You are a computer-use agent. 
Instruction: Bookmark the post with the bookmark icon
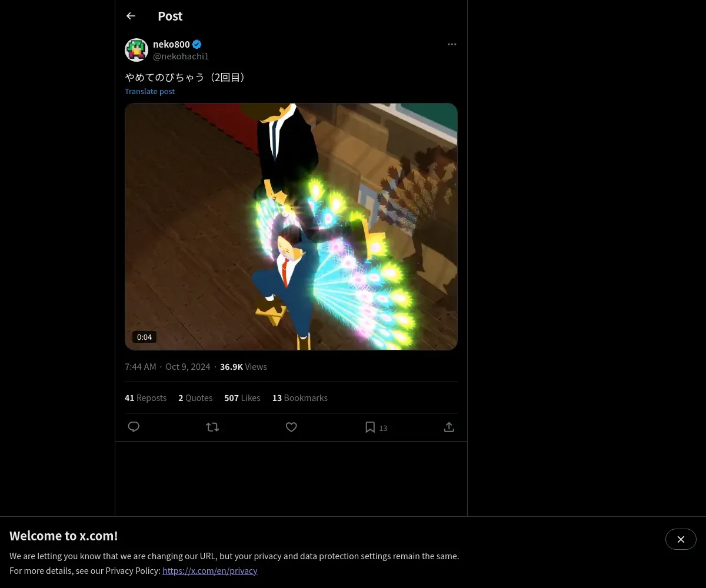370,427
